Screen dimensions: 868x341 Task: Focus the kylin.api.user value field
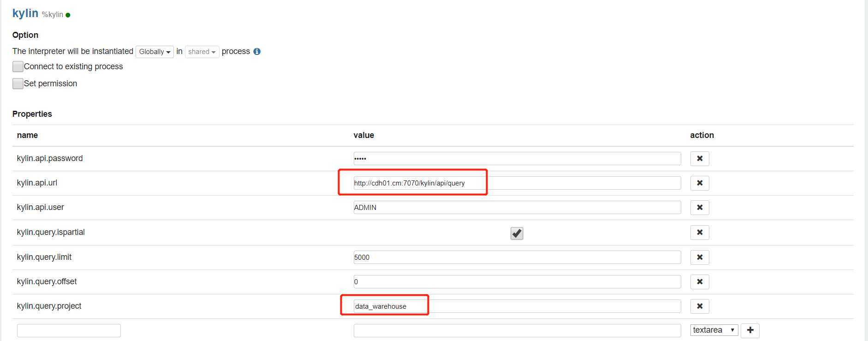517,207
